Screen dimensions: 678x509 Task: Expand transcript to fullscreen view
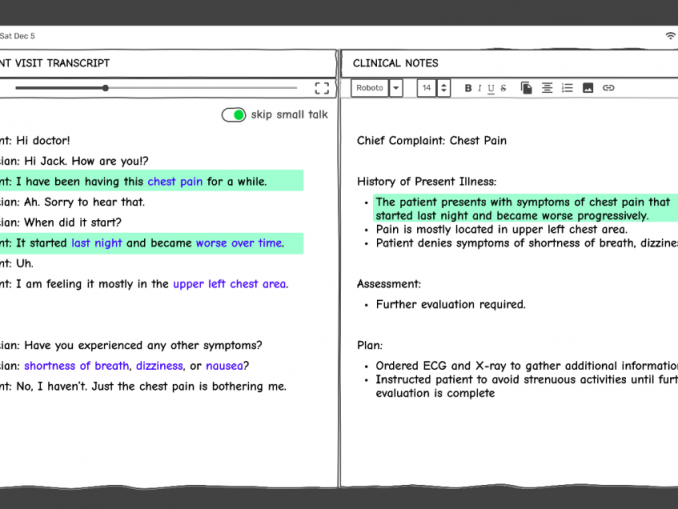322,88
